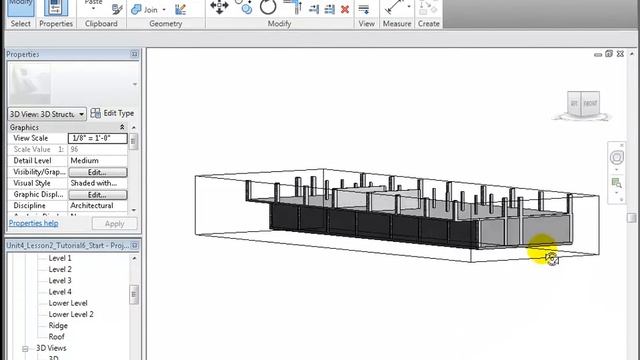640x360 pixels.
Task: Click the Edit Type label
Action: [119, 113]
